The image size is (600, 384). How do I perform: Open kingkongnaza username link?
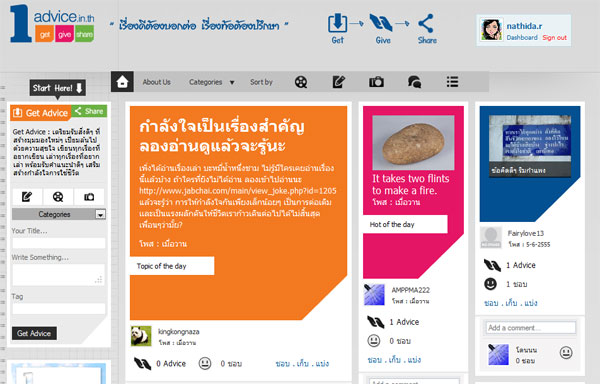[179, 332]
